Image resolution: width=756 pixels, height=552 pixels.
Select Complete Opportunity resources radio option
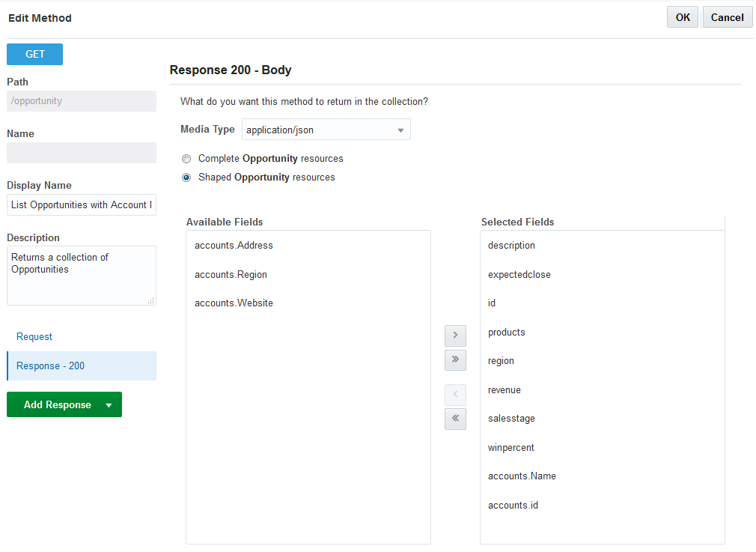pos(186,159)
